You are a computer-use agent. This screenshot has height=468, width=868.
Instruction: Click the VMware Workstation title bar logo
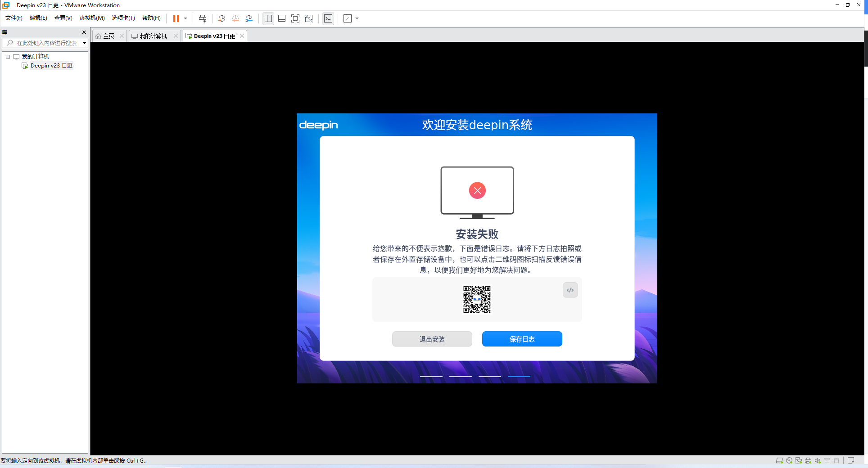click(x=6, y=5)
